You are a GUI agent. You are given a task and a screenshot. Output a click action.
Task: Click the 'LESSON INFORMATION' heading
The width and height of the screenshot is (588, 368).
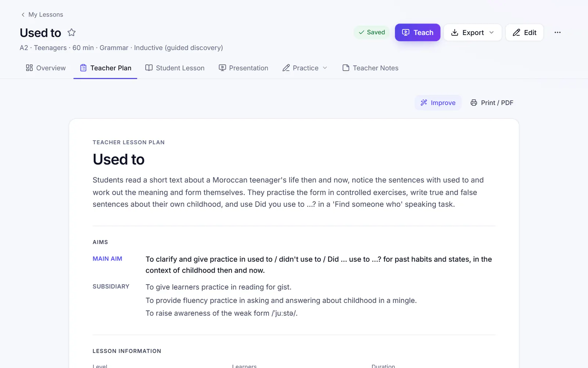(127, 351)
